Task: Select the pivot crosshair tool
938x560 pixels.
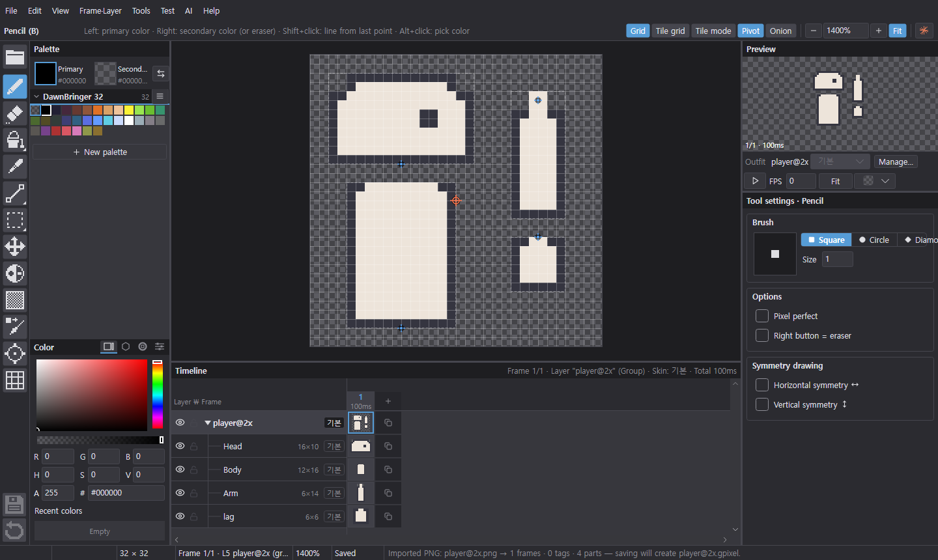Action: click(x=15, y=354)
